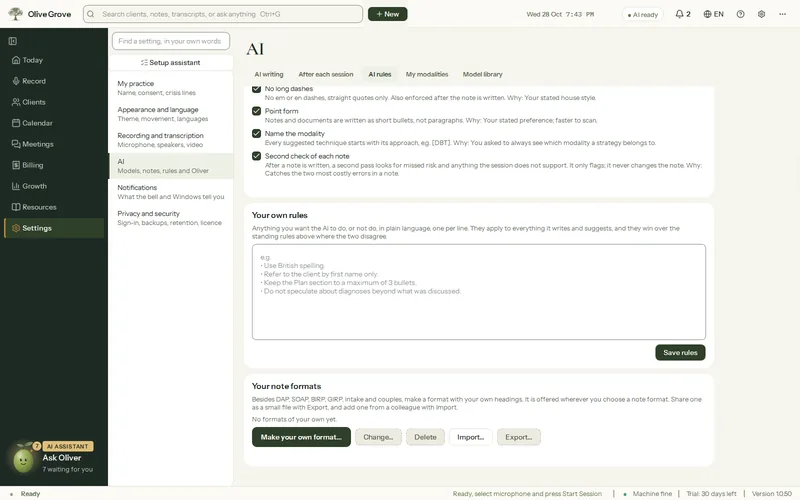This screenshot has width=800, height=500.
Task: Focus the Find a setting field
Action: [171, 41]
